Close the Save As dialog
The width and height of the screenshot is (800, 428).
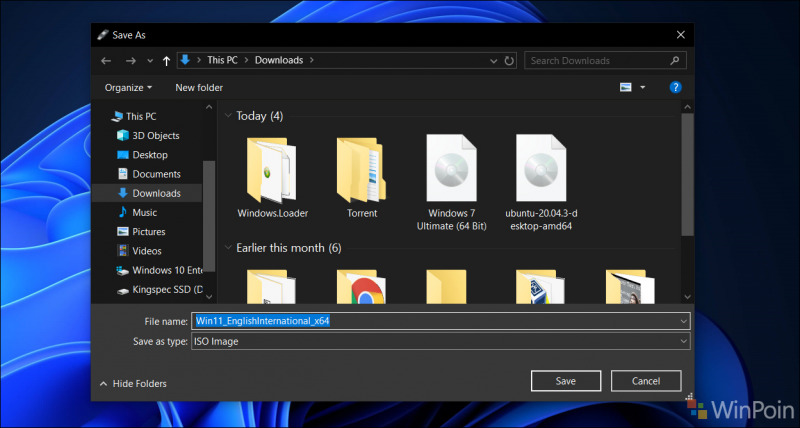681,35
